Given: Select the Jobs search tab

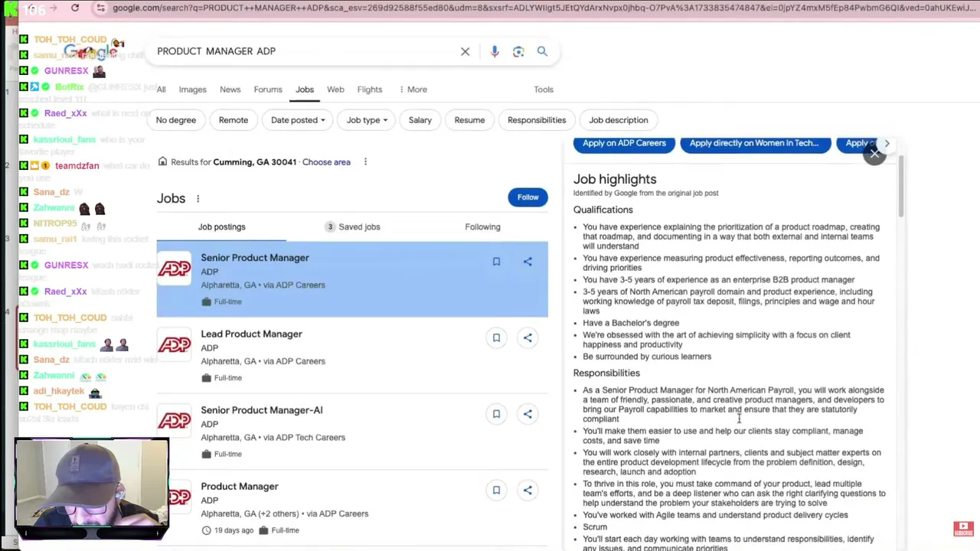Looking at the screenshot, I should tap(305, 90).
